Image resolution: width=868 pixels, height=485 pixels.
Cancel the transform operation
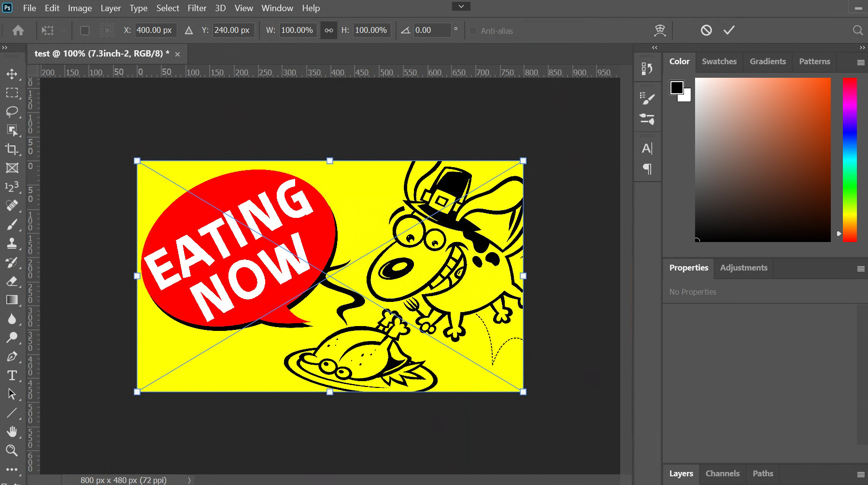[706, 30]
